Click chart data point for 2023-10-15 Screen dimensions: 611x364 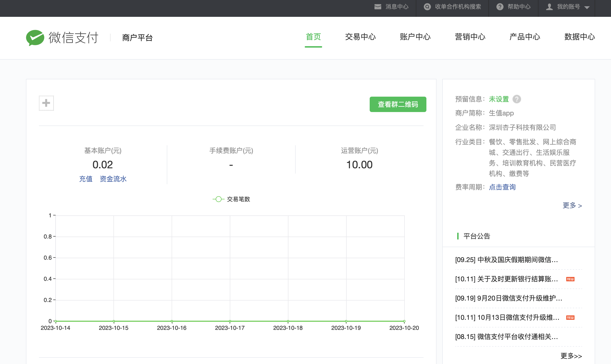pos(114,321)
